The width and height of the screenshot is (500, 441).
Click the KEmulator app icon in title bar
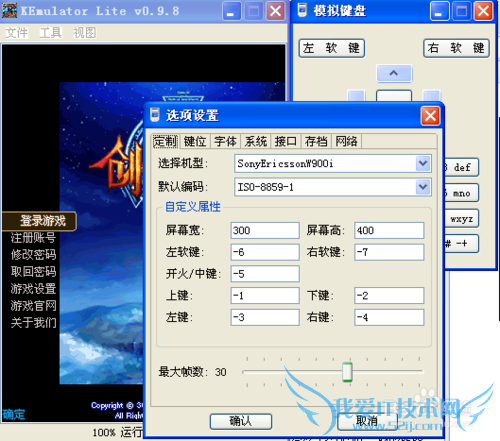click(x=9, y=11)
